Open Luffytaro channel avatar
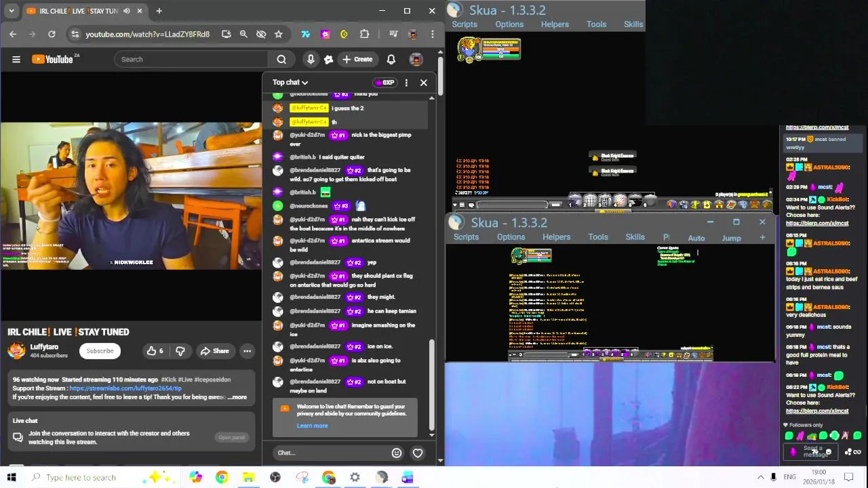 pyautogui.click(x=16, y=351)
